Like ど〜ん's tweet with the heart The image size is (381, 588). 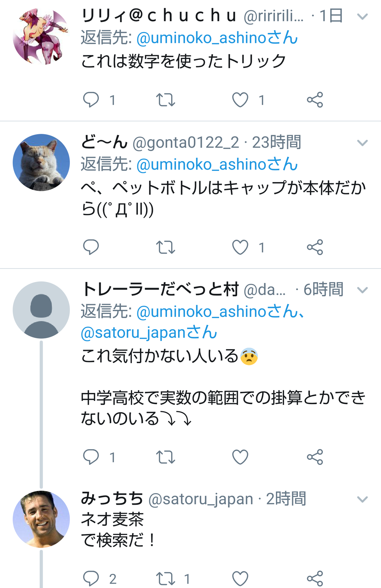240,247
